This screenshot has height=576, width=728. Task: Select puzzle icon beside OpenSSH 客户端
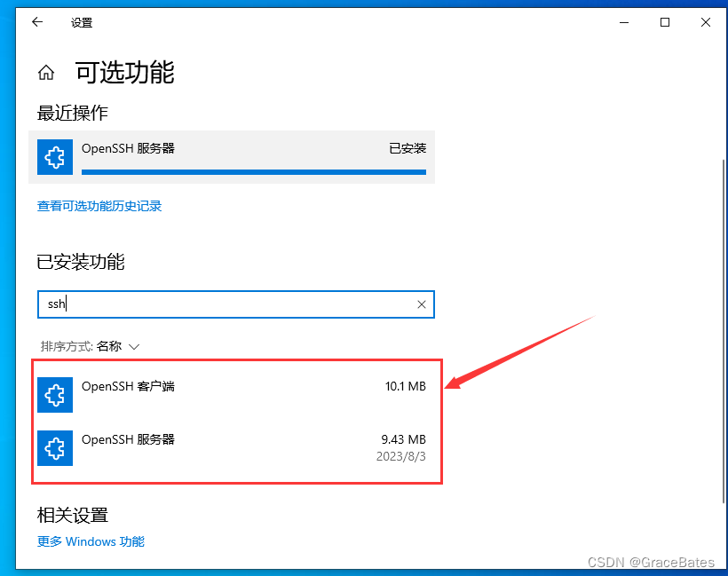(55, 395)
